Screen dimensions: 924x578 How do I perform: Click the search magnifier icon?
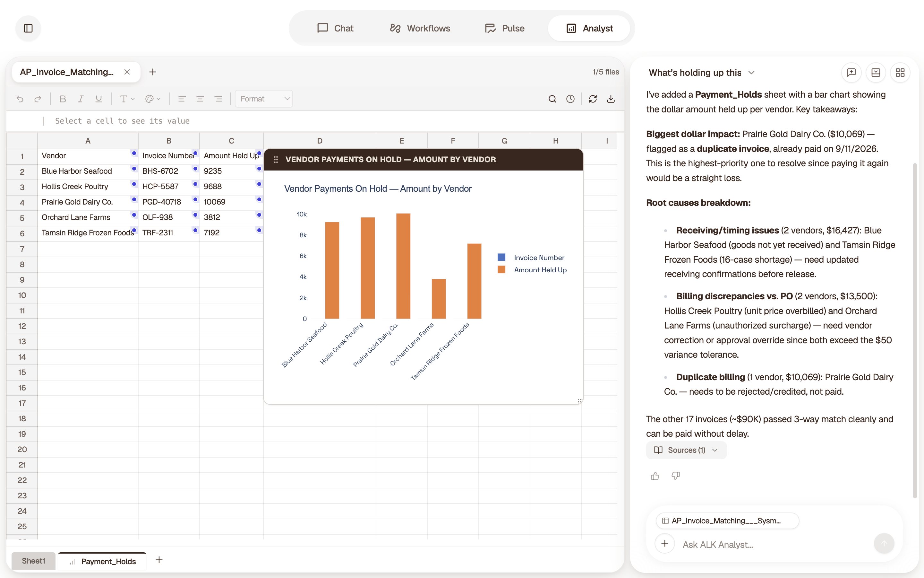tap(552, 99)
